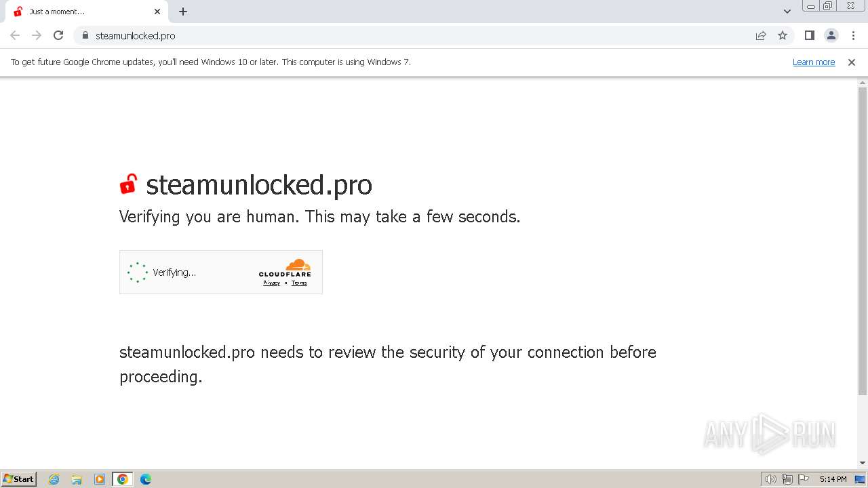Open Windows Explorer folder on taskbar
Screen dimensions: 868x488
(x=77, y=479)
